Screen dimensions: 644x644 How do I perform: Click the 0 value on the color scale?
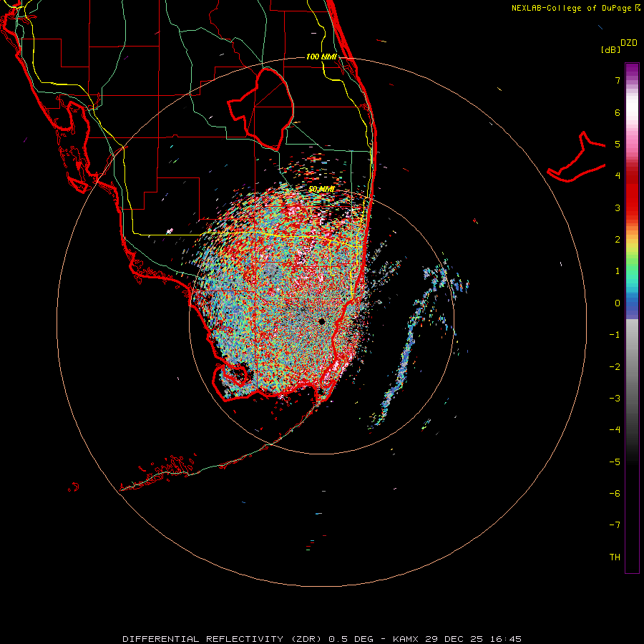(x=618, y=303)
